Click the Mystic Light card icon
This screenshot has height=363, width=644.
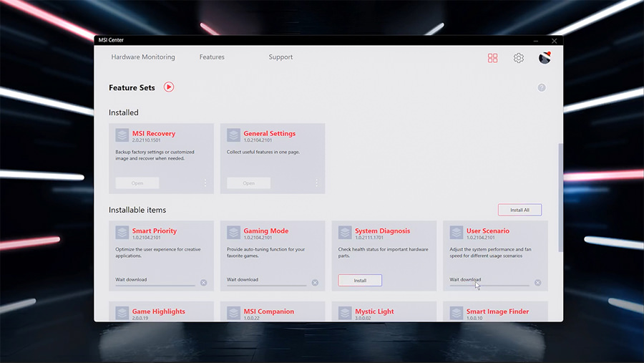[x=345, y=313]
